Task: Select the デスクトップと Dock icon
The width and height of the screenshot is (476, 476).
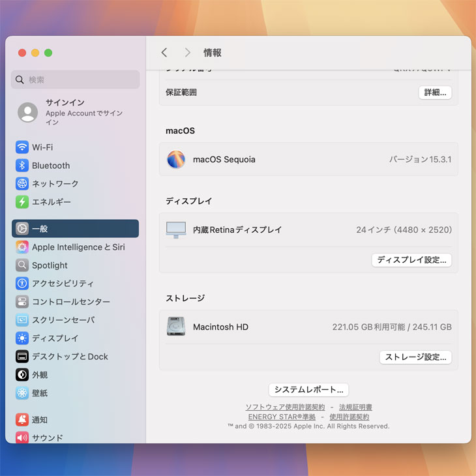Action: 22,357
